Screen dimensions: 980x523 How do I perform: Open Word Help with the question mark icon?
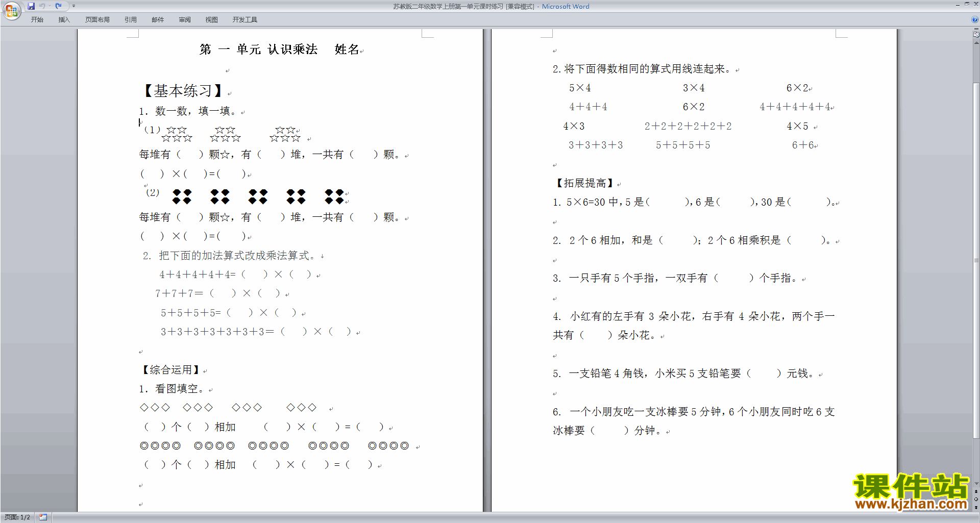click(975, 19)
